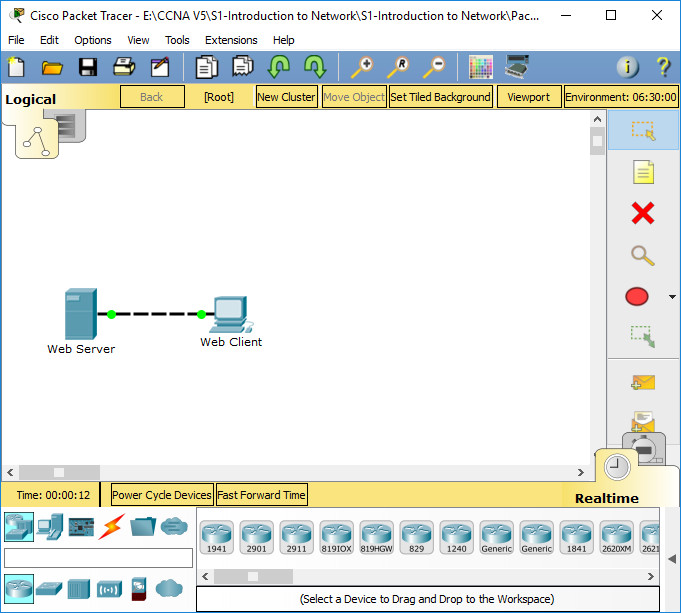Switch to the Logical workspace tab
The width and height of the screenshot is (681, 613).
pyautogui.click(x=37, y=139)
